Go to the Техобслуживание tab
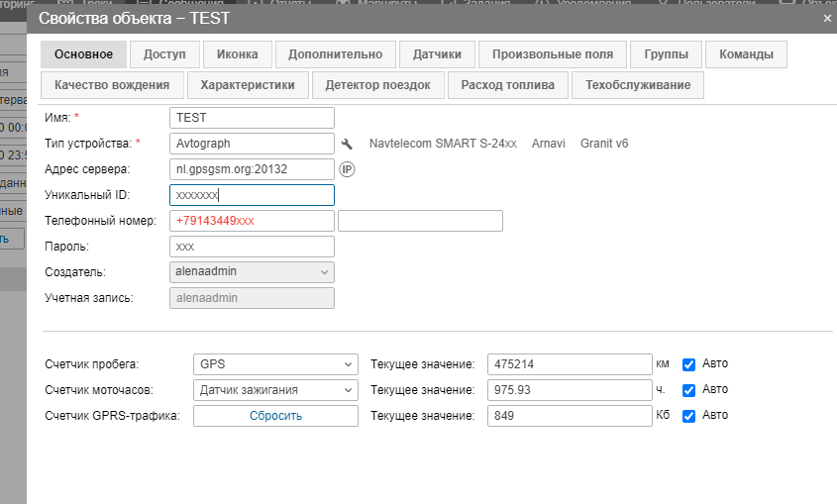The width and height of the screenshot is (837, 504). [637, 85]
